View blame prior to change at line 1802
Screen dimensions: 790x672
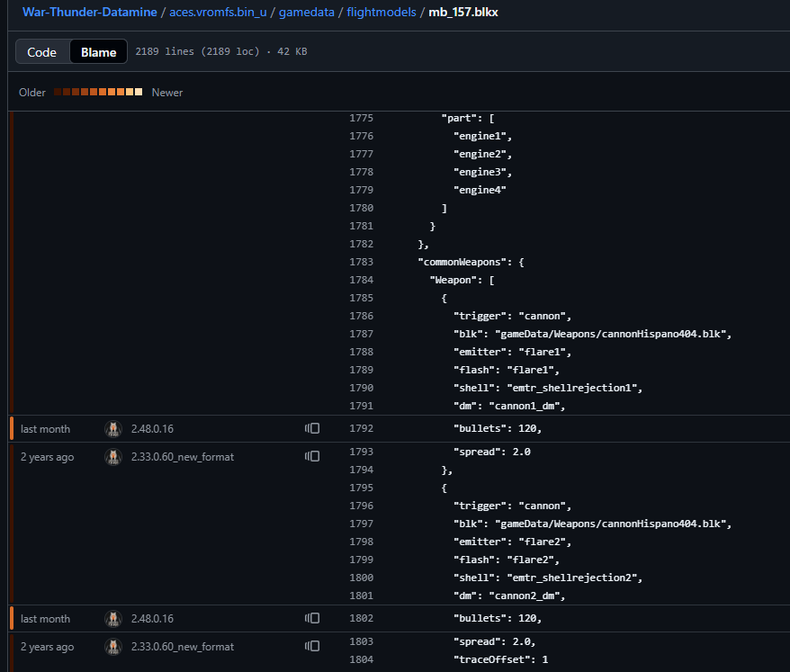[x=312, y=619]
